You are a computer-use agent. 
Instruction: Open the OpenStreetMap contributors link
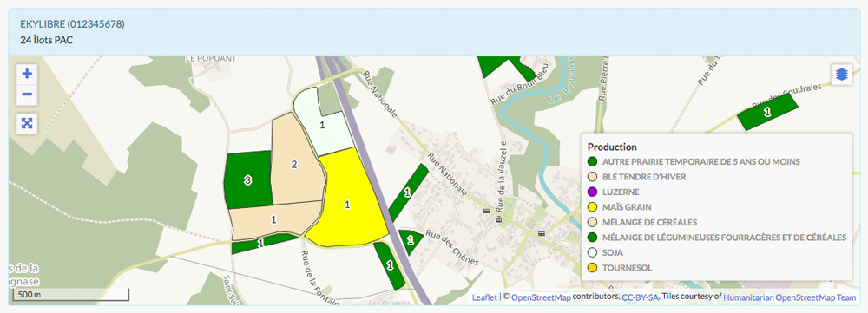point(541,297)
